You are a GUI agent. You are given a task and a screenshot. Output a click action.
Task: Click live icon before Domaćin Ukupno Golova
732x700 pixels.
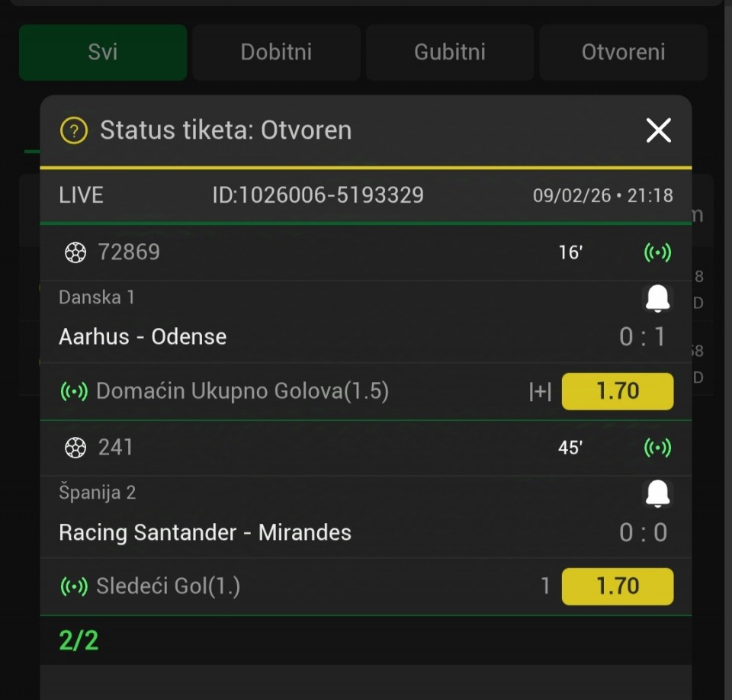pyautogui.click(x=74, y=392)
